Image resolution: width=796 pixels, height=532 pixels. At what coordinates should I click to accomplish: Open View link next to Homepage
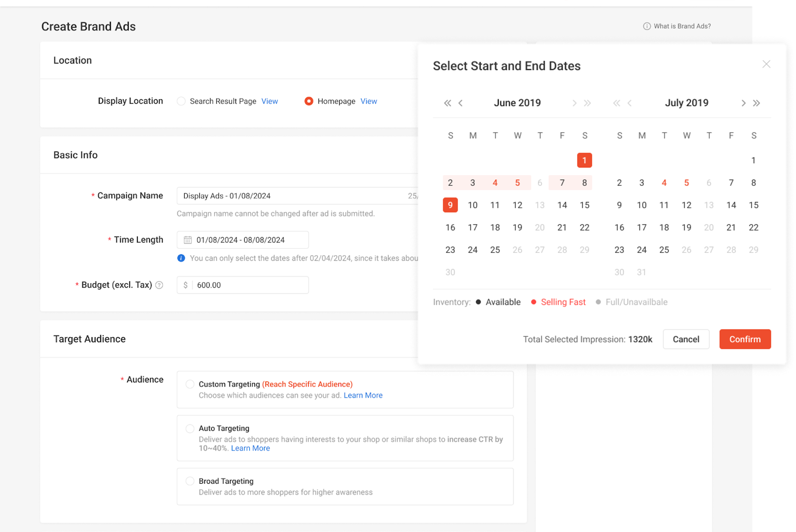pyautogui.click(x=369, y=101)
